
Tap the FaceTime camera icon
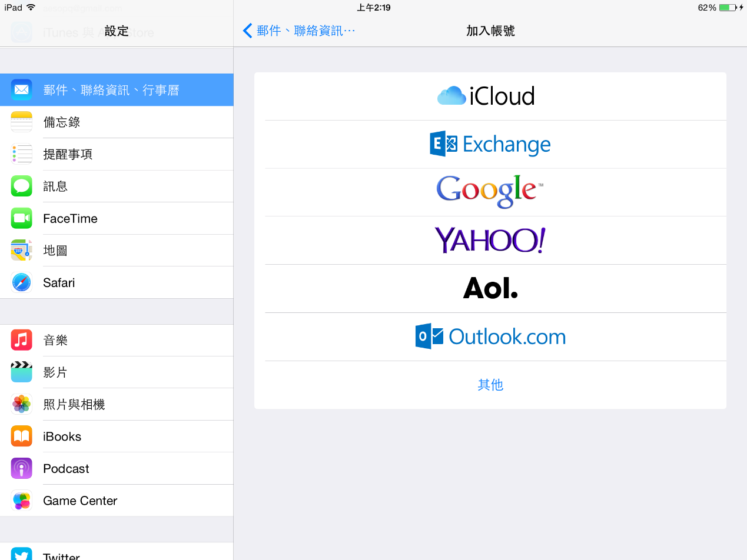[x=21, y=218]
